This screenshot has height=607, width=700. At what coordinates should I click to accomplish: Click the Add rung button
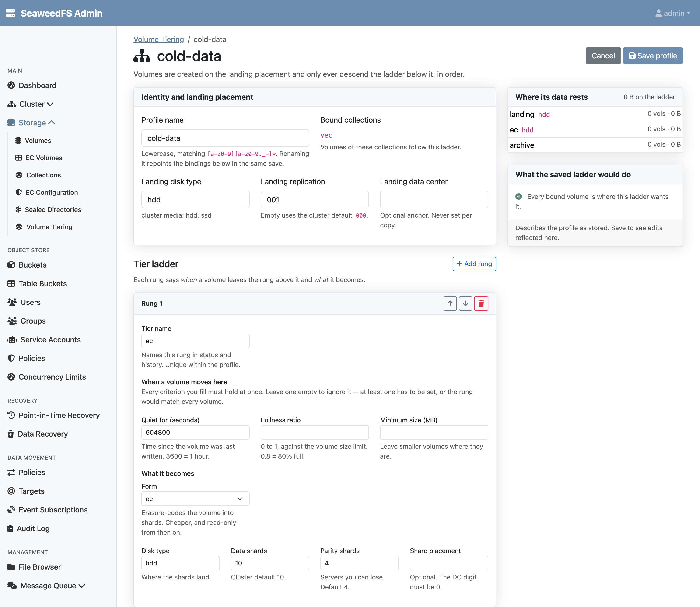point(474,264)
